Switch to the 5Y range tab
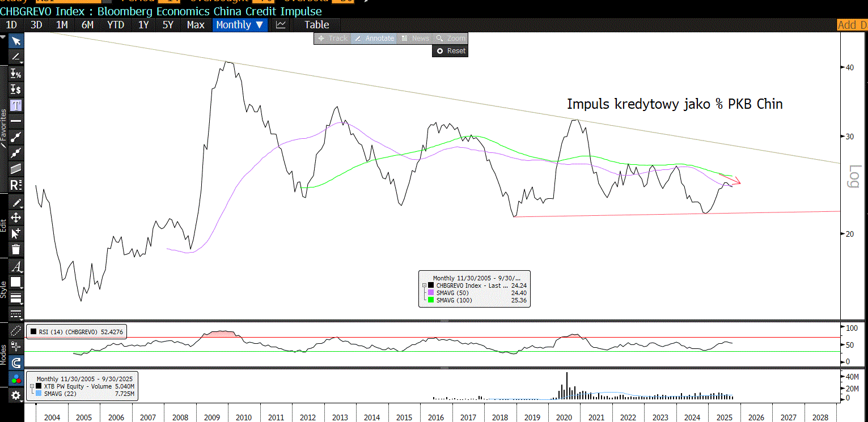 tap(168, 25)
